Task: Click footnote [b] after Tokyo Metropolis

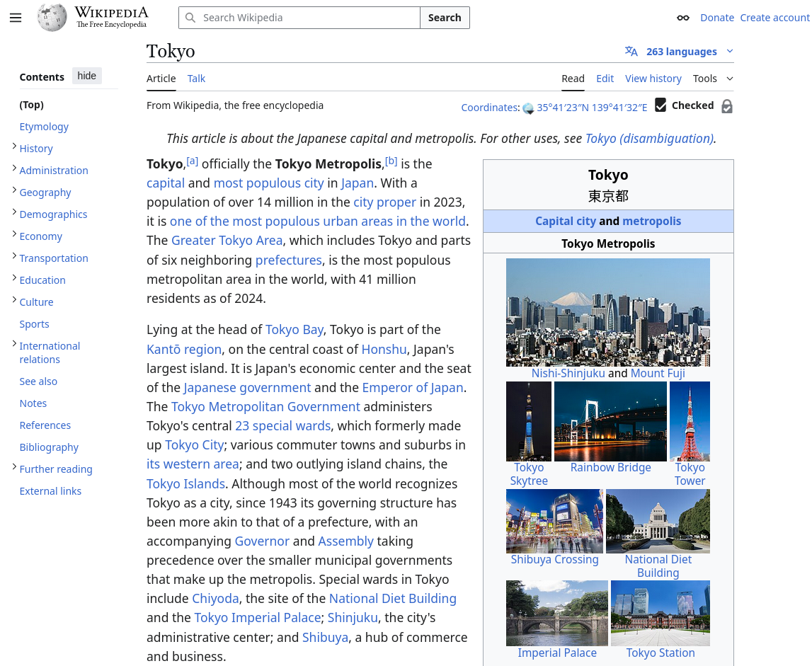Action: coord(391,161)
